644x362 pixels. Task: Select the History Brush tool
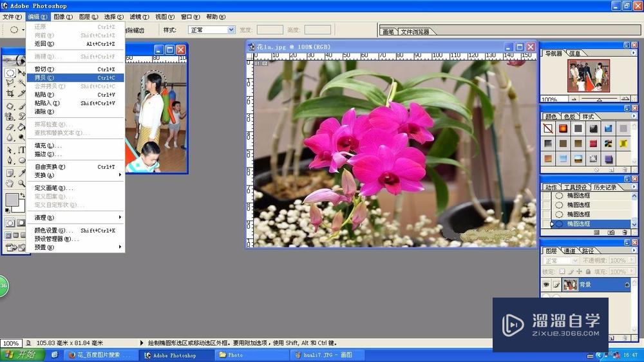tap(21, 117)
